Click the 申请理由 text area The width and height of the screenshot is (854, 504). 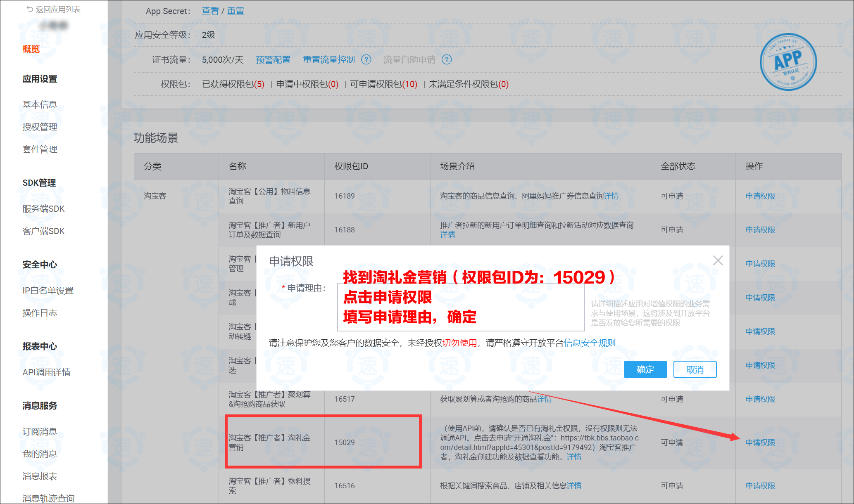[x=461, y=307]
